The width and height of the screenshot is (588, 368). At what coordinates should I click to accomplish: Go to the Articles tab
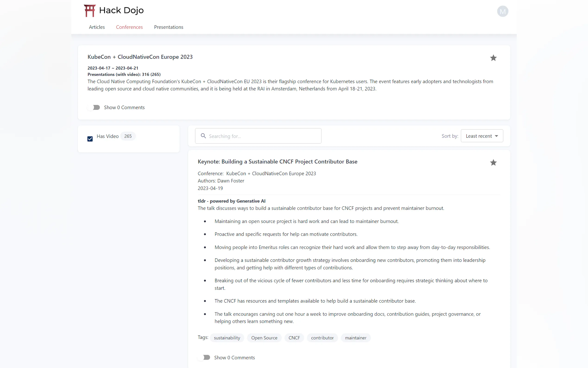point(97,27)
